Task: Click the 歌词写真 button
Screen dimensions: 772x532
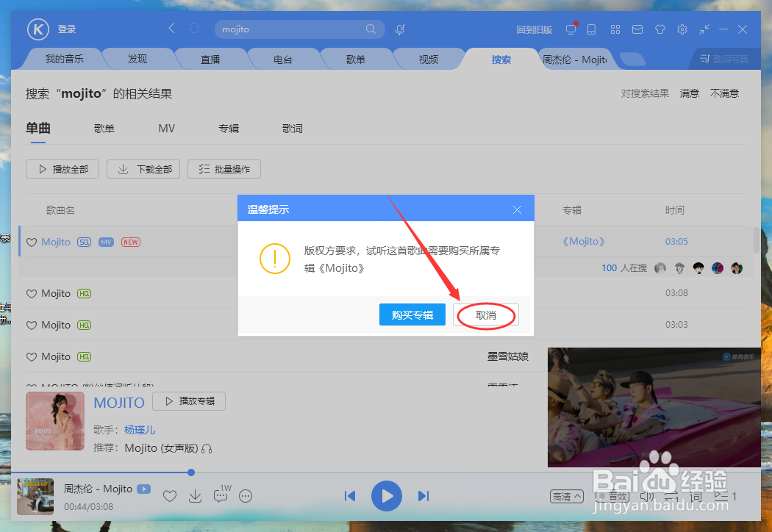Action: pyautogui.click(x=724, y=59)
